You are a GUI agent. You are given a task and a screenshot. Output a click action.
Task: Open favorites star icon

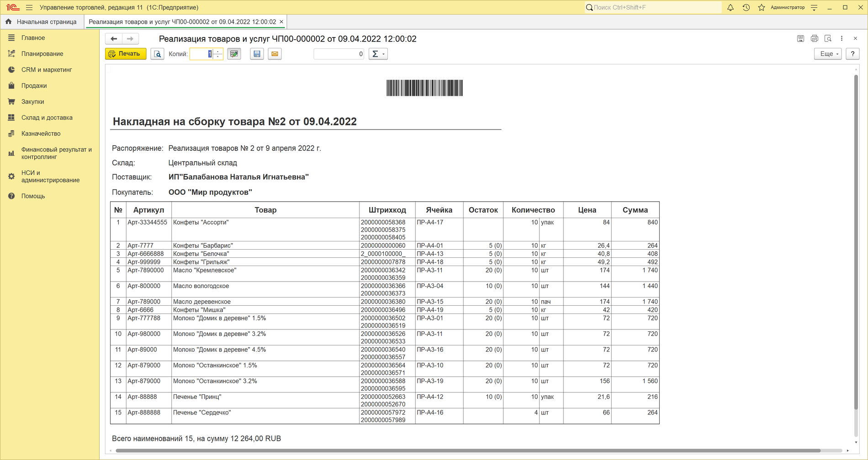point(762,7)
